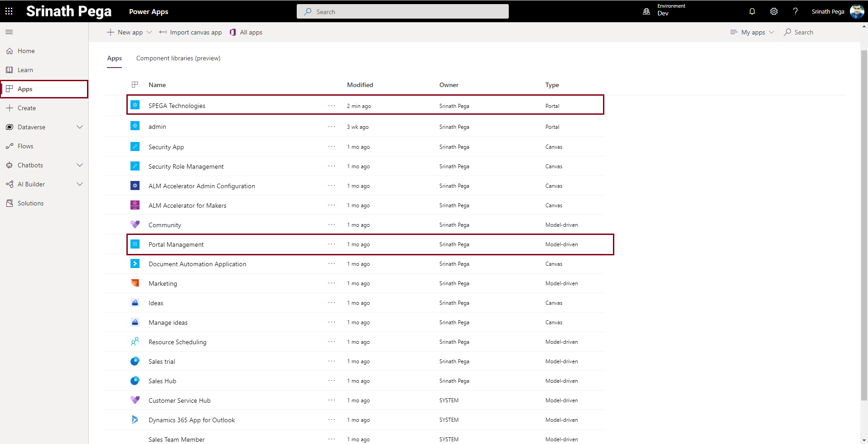The height and width of the screenshot is (444, 868).
Task: Click the SPEGA Technologies portal app icon
Action: click(135, 105)
